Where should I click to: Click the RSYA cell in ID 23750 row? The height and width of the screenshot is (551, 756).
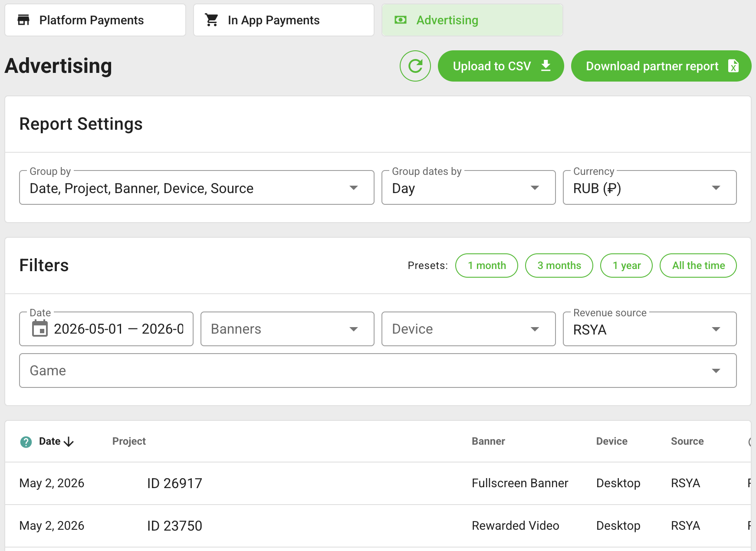(686, 526)
